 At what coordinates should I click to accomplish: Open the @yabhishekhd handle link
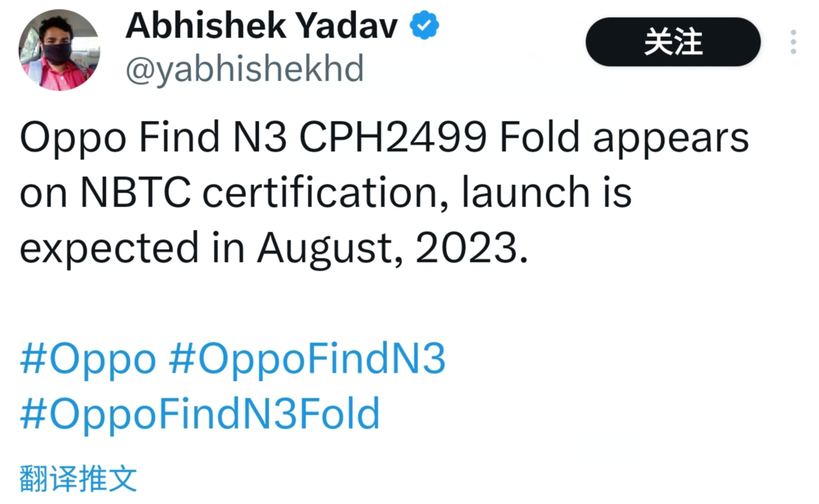click(x=244, y=70)
